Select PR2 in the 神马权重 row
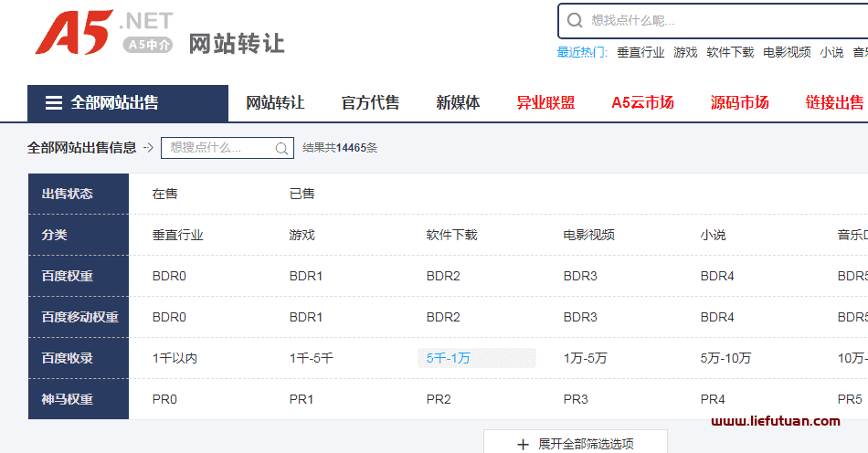 click(x=439, y=399)
